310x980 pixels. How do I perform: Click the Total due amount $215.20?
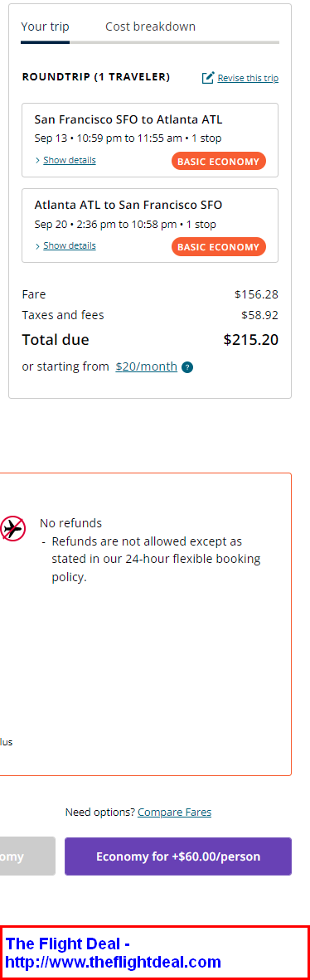coord(250,340)
